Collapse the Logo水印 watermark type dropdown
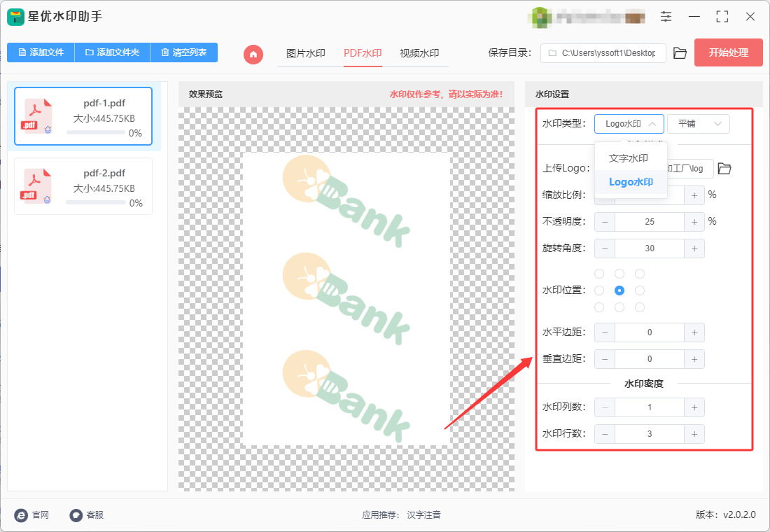 click(x=629, y=124)
